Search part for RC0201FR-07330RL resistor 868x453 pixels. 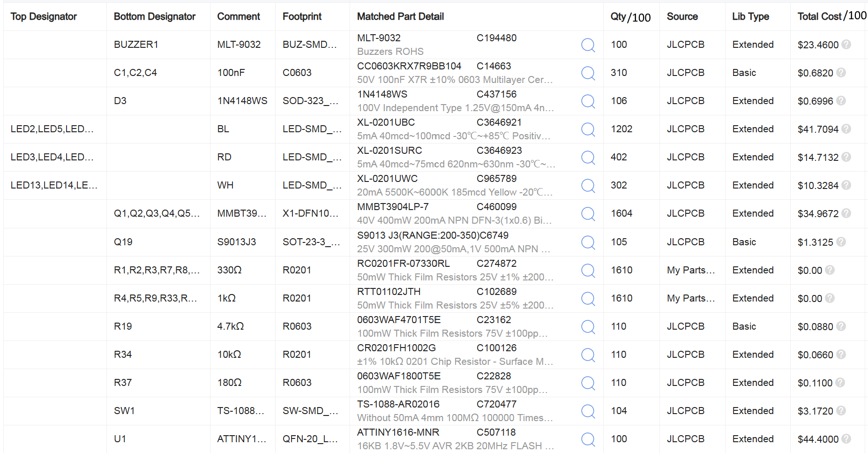588,271
